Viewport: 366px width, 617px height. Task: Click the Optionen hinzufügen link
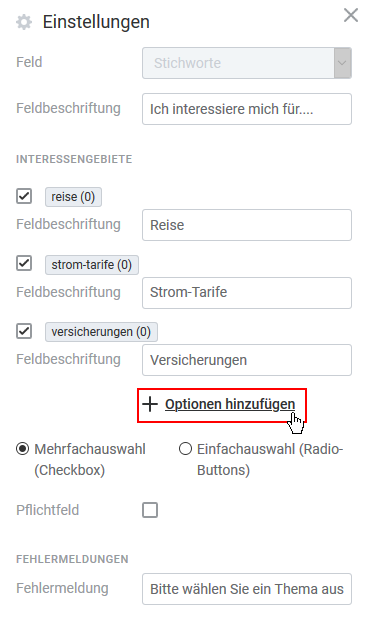point(230,404)
